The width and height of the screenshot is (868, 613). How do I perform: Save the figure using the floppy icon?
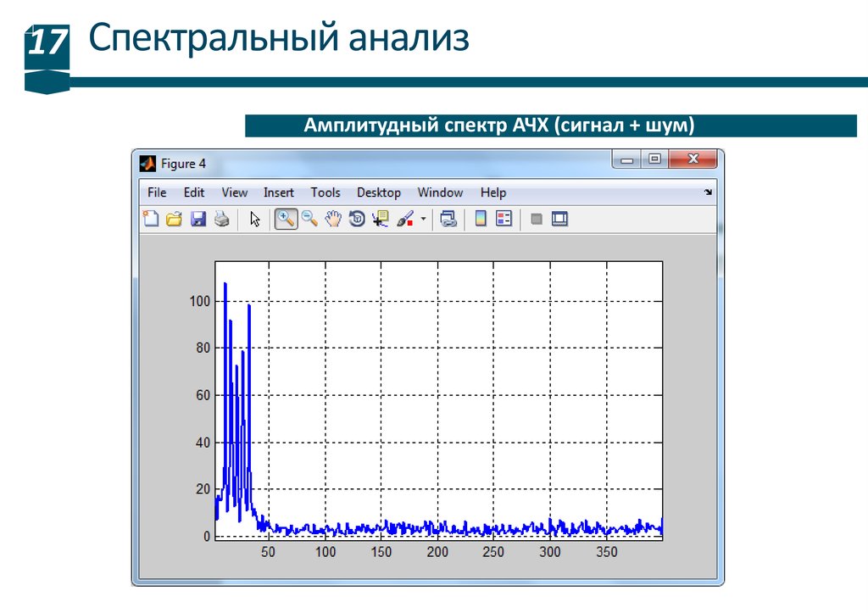tap(198, 220)
